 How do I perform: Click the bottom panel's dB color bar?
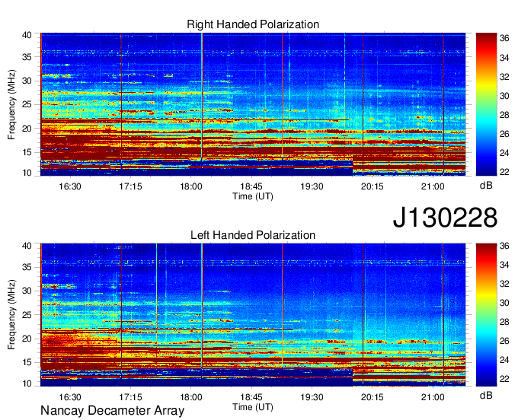(x=486, y=315)
